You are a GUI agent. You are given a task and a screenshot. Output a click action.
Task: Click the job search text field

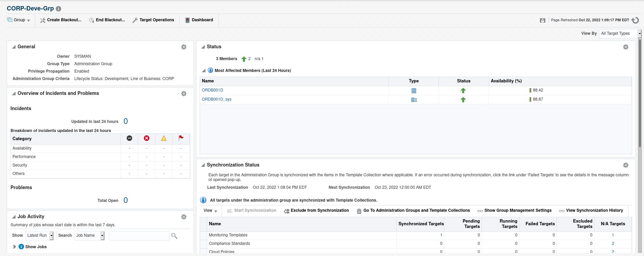pos(139,235)
